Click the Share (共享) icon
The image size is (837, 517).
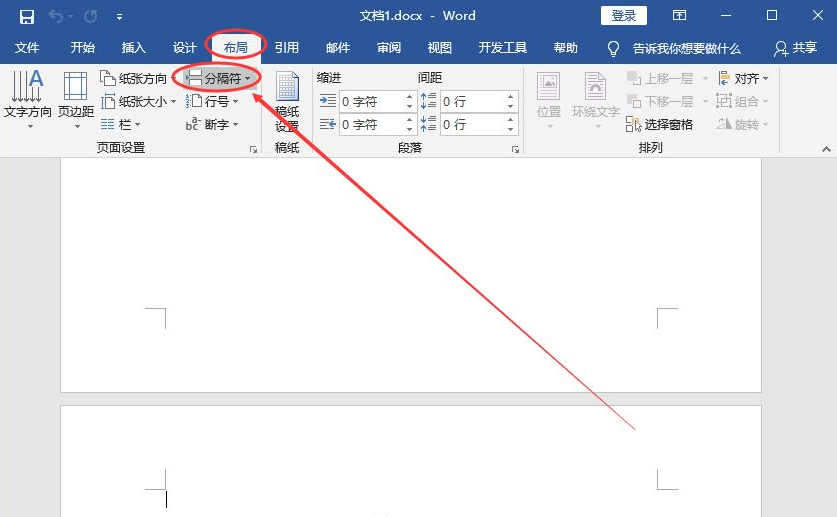point(795,48)
